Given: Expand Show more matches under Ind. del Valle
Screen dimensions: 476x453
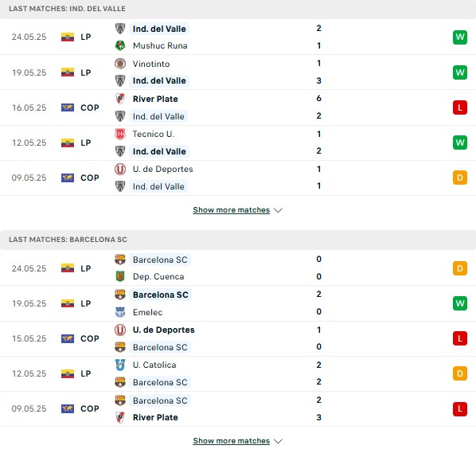Looking at the screenshot, I should [232, 210].
